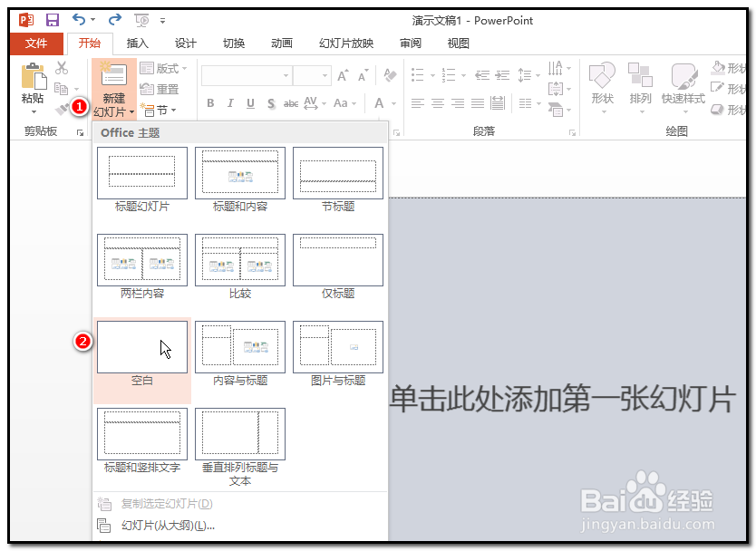
Task: Open the Change Case Aa dropdown
Action: coord(344,103)
